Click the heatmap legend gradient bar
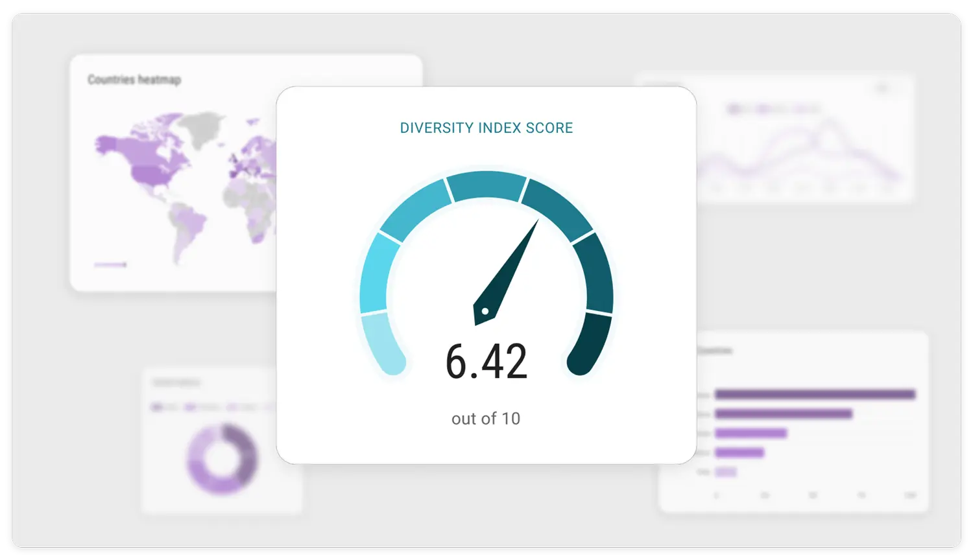This screenshot has width=973, height=560. click(x=110, y=264)
